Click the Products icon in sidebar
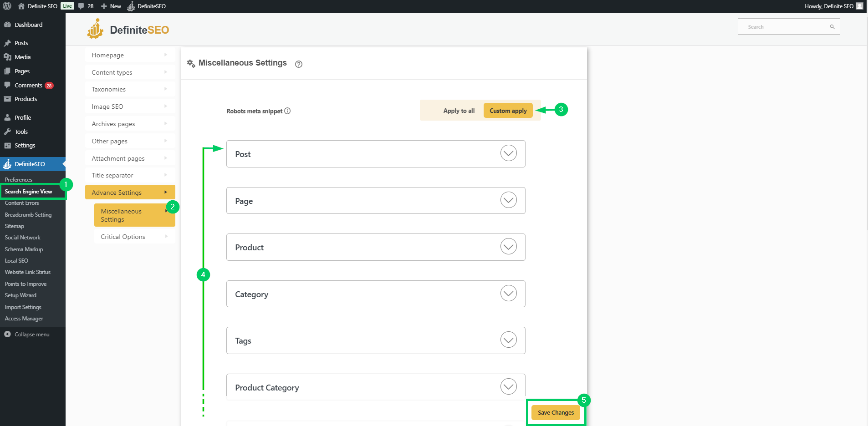Screen dimensions: 868x426 coord(7,99)
